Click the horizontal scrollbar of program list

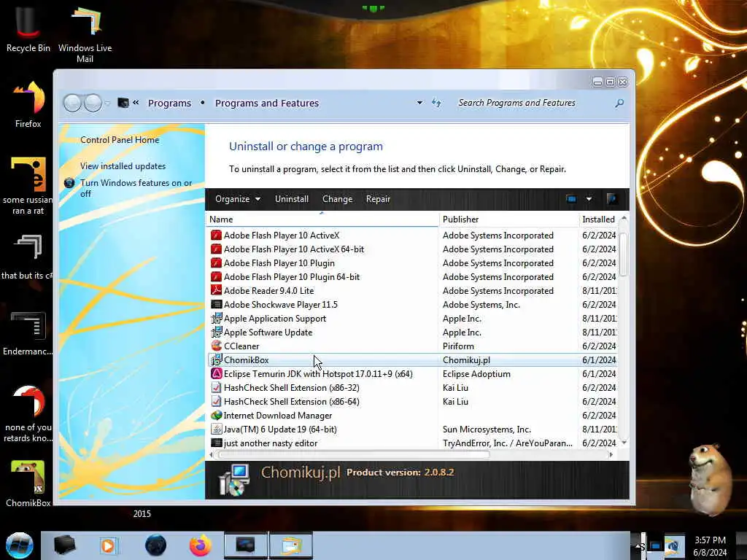(x=354, y=455)
